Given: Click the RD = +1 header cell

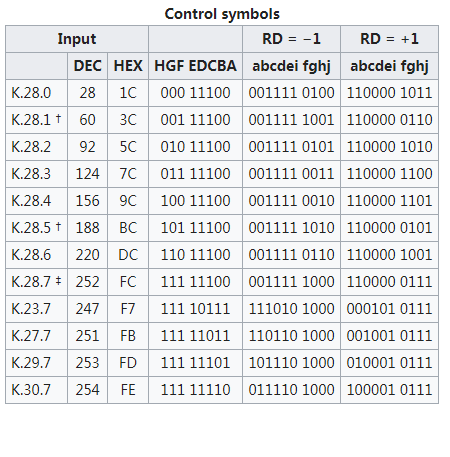Looking at the screenshot, I should point(389,39).
